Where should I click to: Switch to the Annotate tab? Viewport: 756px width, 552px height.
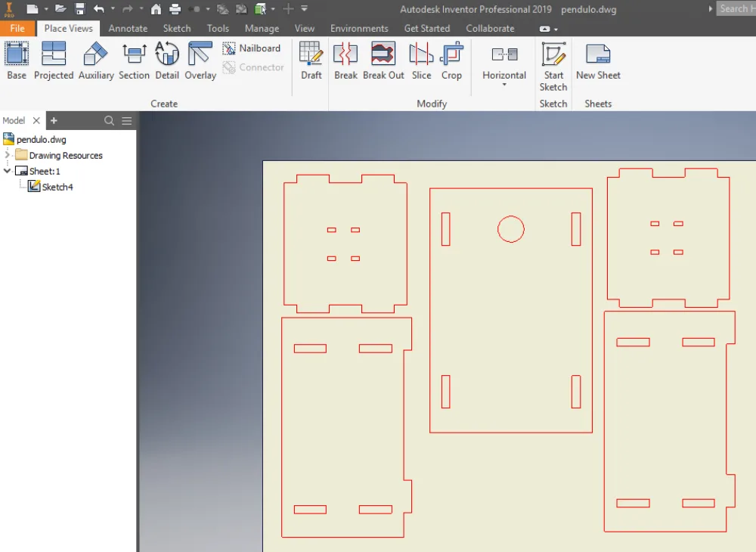128,29
